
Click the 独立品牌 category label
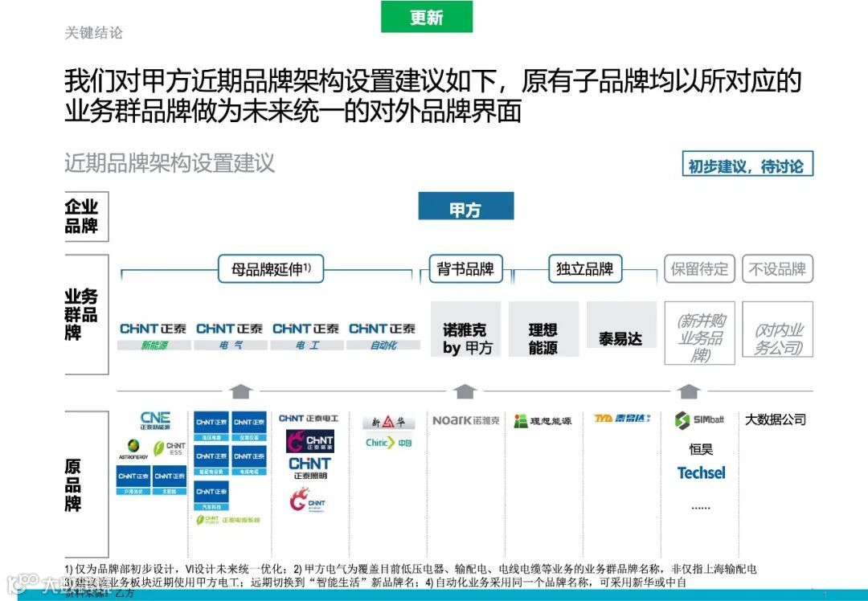click(x=585, y=269)
